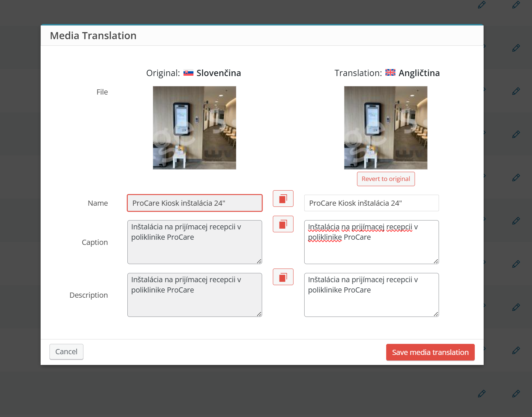Click the File row label
The image size is (532, 417).
pyautogui.click(x=102, y=92)
